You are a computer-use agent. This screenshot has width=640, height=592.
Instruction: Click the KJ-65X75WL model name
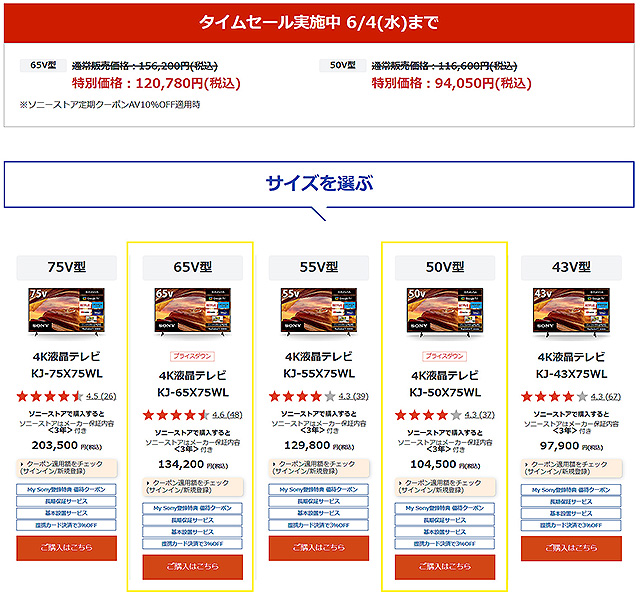pyautogui.click(x=193, y=392)
